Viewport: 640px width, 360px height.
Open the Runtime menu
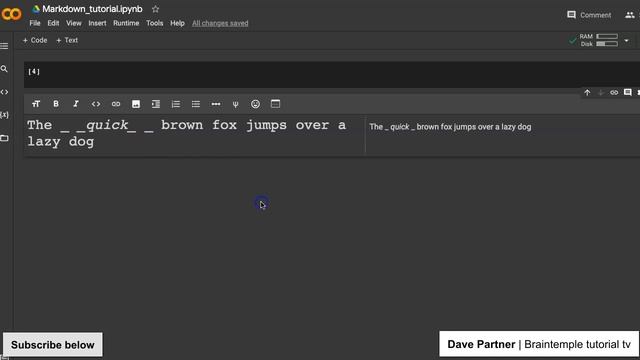[126, 23]
